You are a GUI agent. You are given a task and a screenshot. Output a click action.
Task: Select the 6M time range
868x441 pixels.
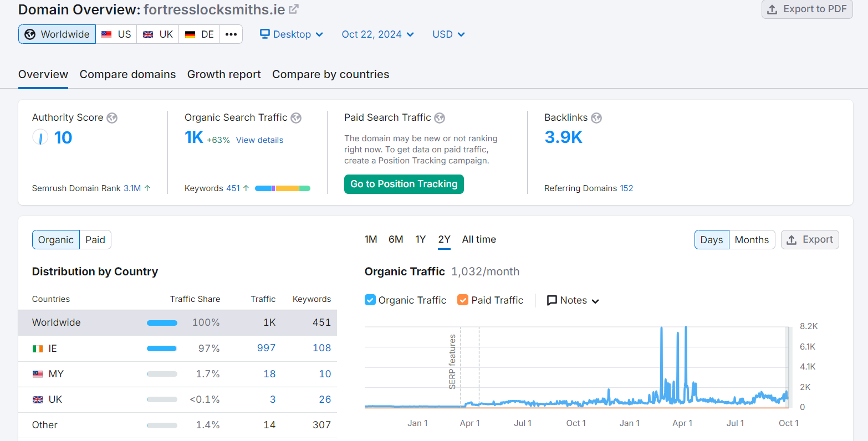396,239
